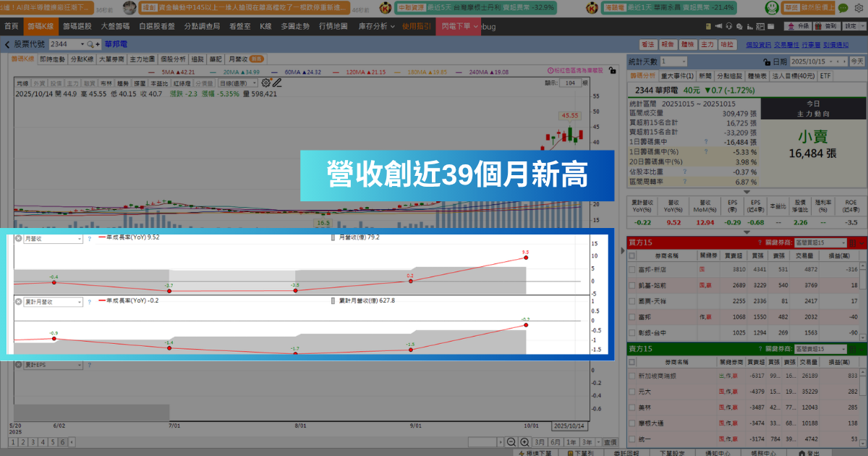
Task: Click the chat bubble icon in the title bar
Action: tap(843, 8)
